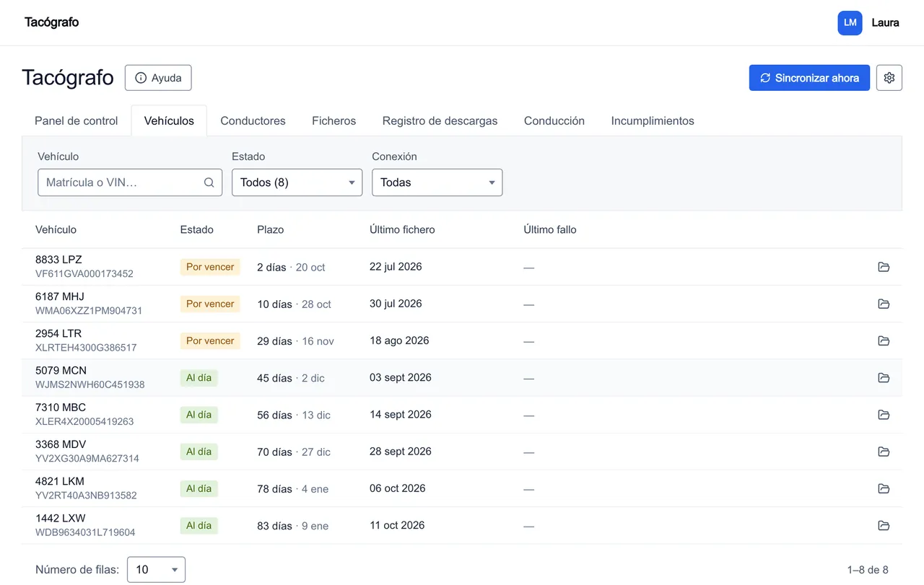Click the LM user avatar
The height and width of the screenshot is (585, 924).
click(x=850, y=22)
